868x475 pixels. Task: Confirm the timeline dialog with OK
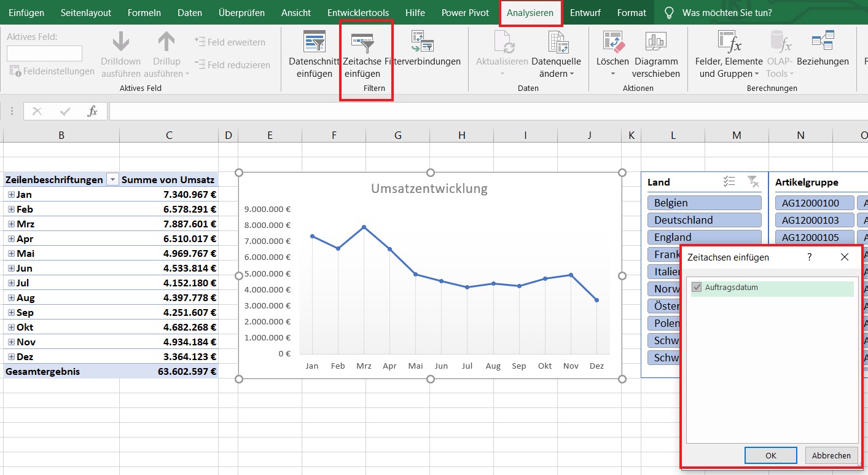tap(770, 455)
